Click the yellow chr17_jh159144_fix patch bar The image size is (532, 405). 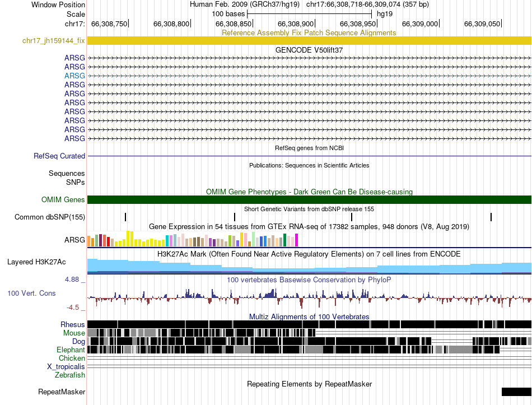pyautogui.click(x=309, y=41)
